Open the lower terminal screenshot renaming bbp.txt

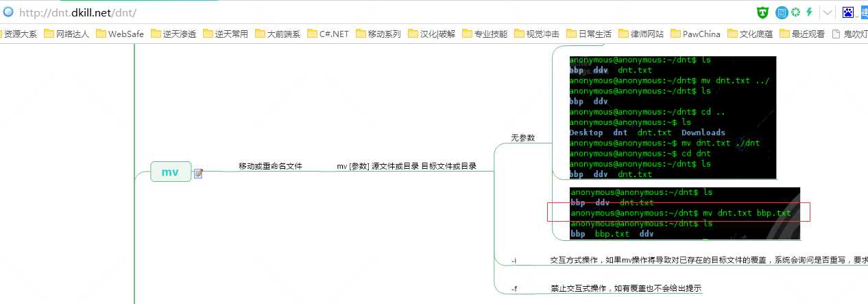(684, 213)
